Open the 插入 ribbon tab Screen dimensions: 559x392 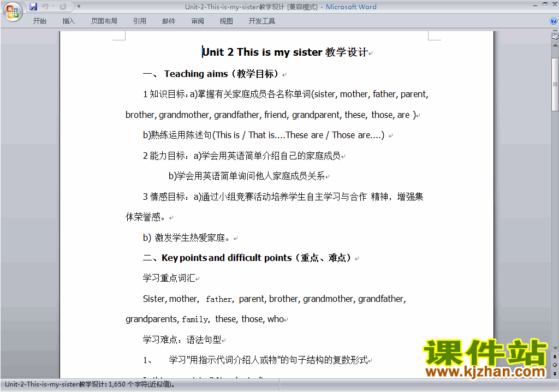(68, 21)
